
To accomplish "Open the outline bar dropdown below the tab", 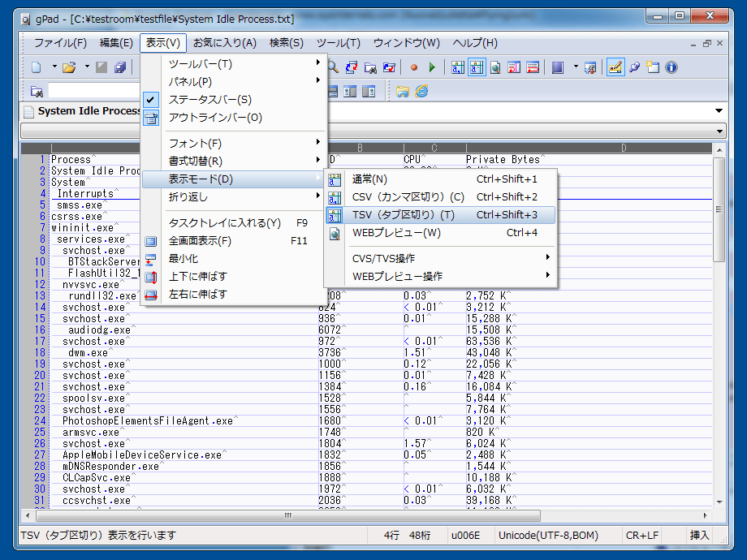I will pos(719,131).
